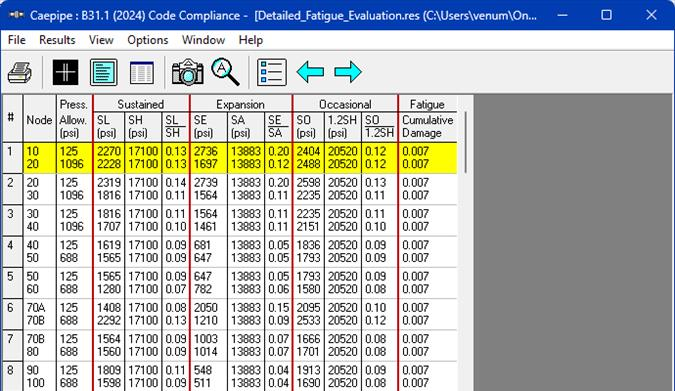Screen dimensions: 675x391
Task: Click the SO/1.2SH ratio column header
Action: tap(379, 127)
